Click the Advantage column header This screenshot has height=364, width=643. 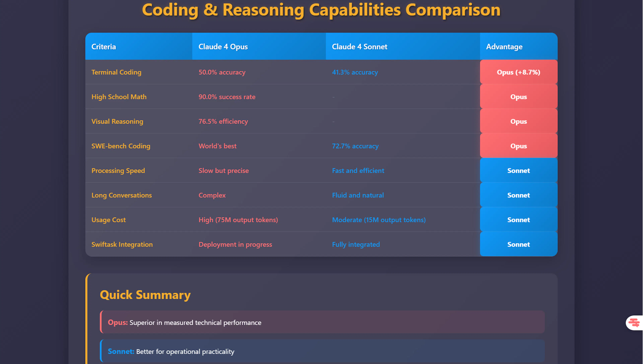coord(504,47)
